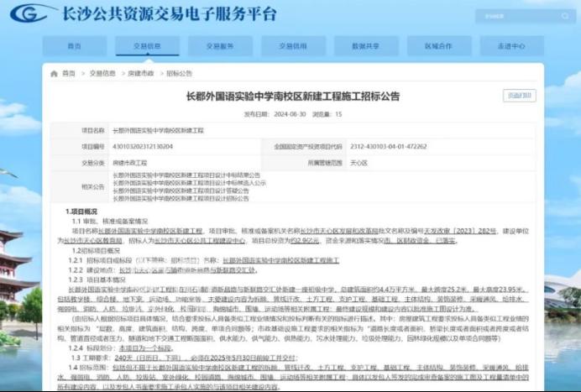
Task: Select the 交易信息 navigation tab
Action: tap(147, 46)
